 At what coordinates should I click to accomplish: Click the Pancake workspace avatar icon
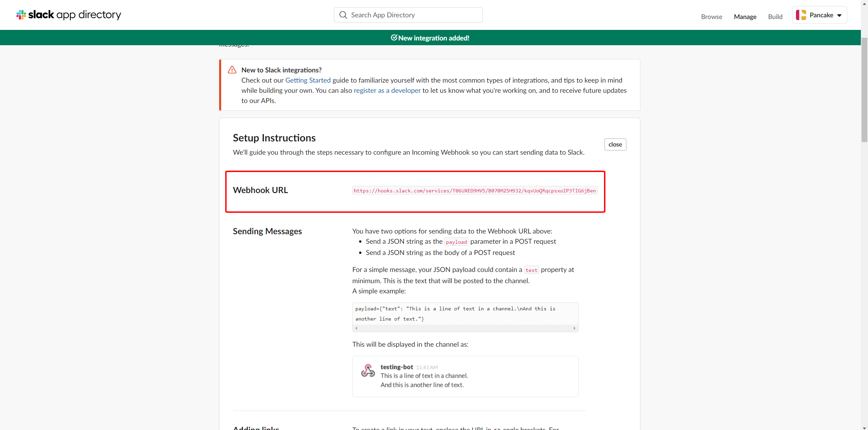click(x=801, y=15)
